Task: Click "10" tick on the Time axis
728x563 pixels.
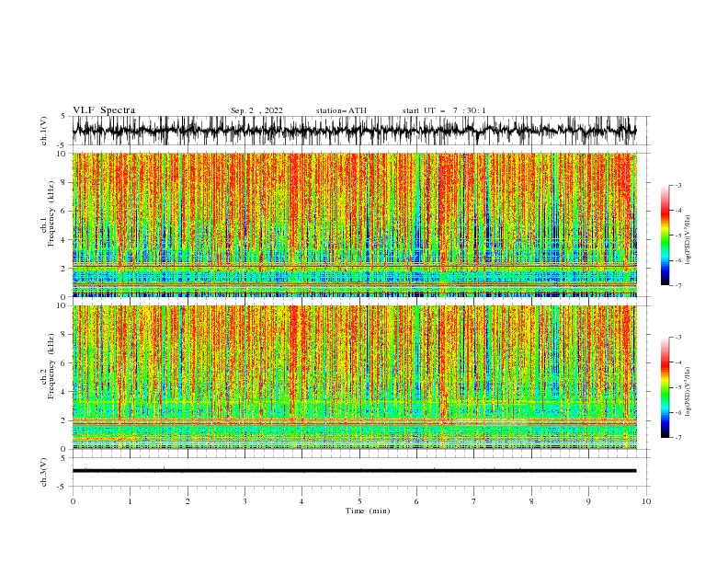Action: [646, 501]
